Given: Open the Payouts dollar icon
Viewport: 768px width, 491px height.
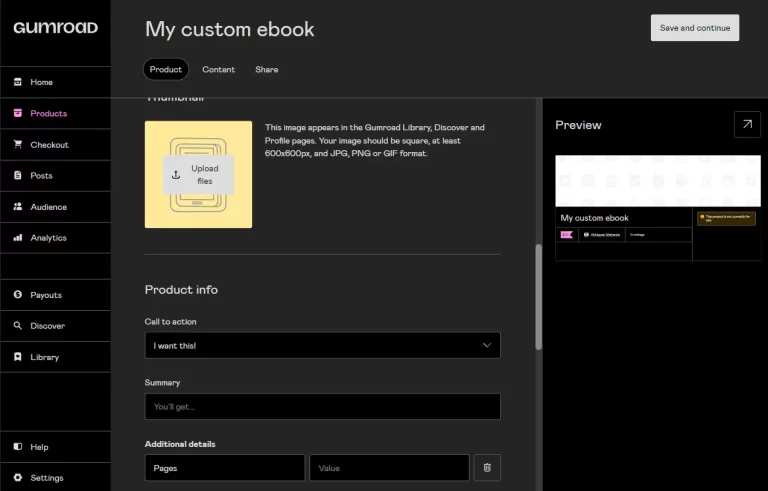Looking at the screenshot, I should (18, 295).
